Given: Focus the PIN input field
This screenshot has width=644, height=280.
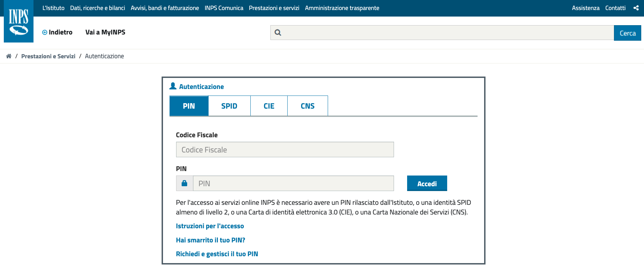Looking at the screenshot, I should [x=293, y=183].
